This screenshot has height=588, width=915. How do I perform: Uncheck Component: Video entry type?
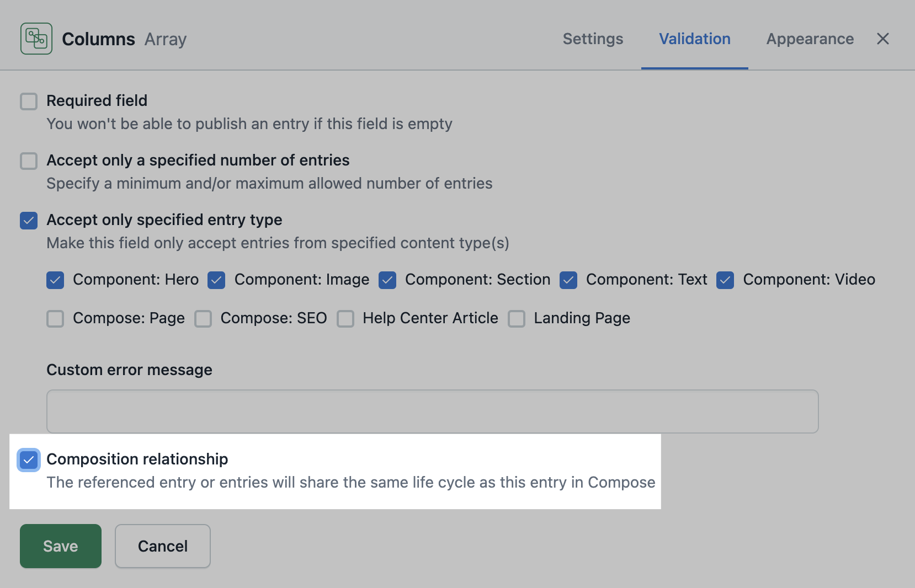[x=725, y=280]
